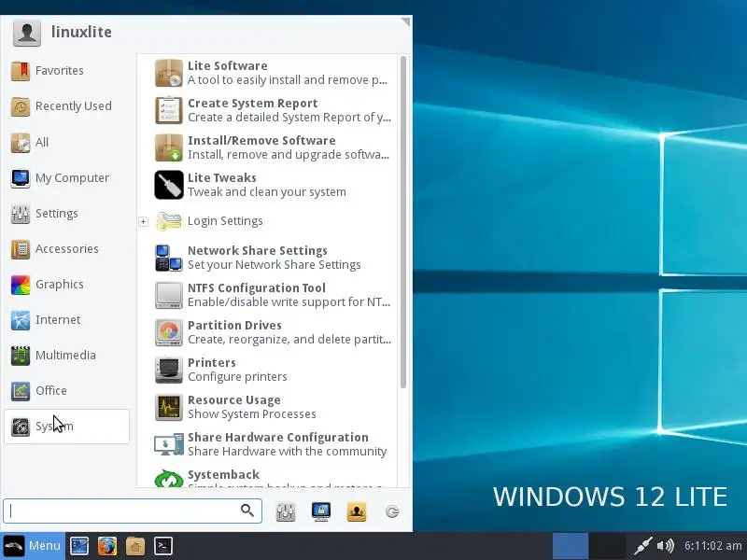747x560 pixels.
Task: Launch NTFS Configuration Tool icon
Action: [169, 295]
